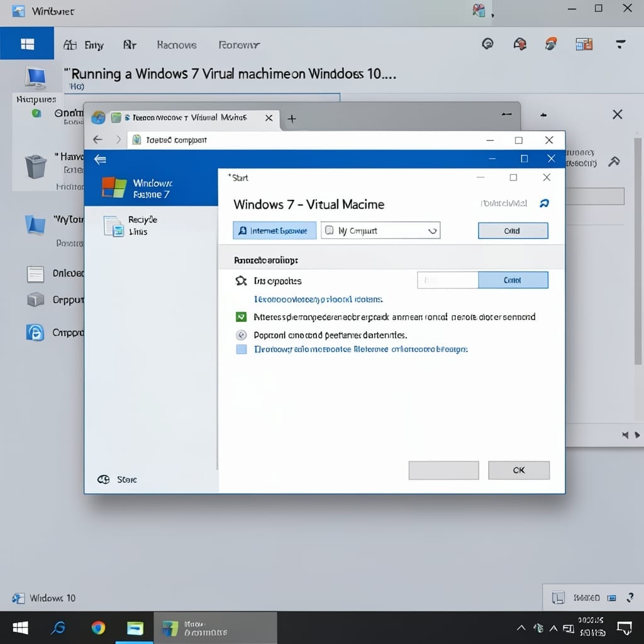644x644 pixels.
Task: Click the decorative icon in top title bar
Action: point(479,10)
